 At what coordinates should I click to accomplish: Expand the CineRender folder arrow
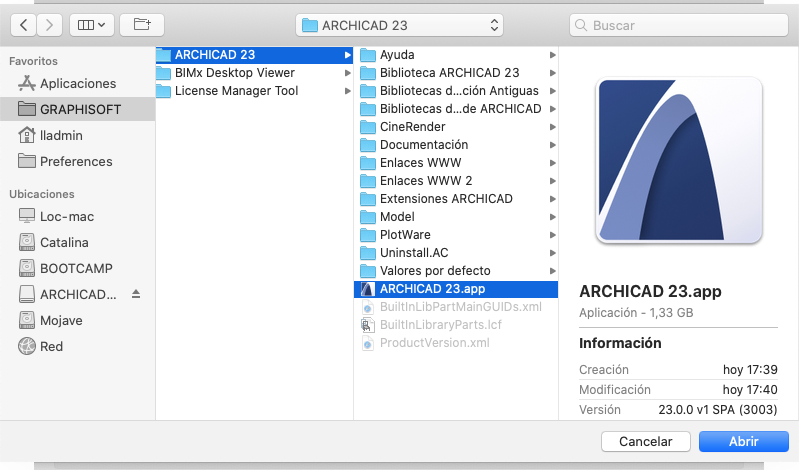(x=553, y=127)
